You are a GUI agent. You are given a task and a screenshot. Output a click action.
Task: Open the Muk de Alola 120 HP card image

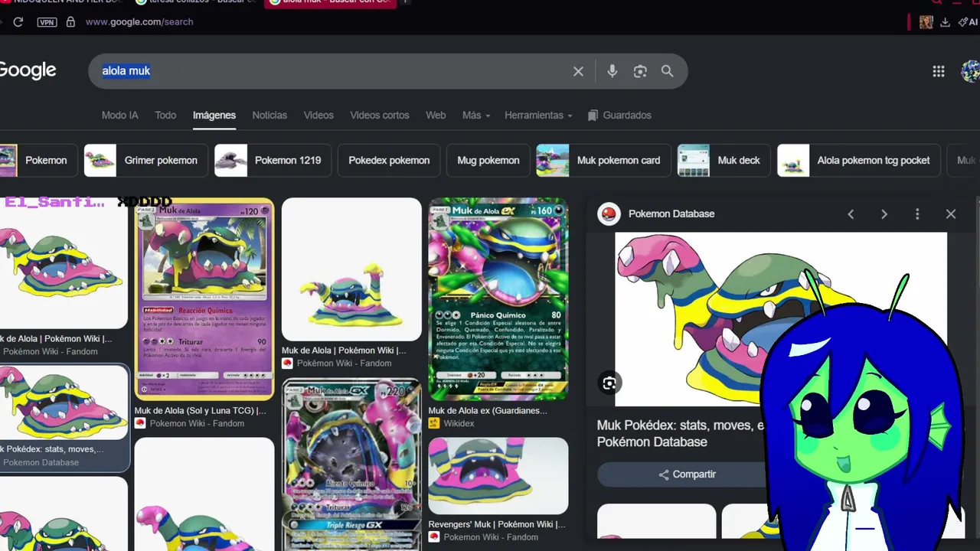coord(204,299)
